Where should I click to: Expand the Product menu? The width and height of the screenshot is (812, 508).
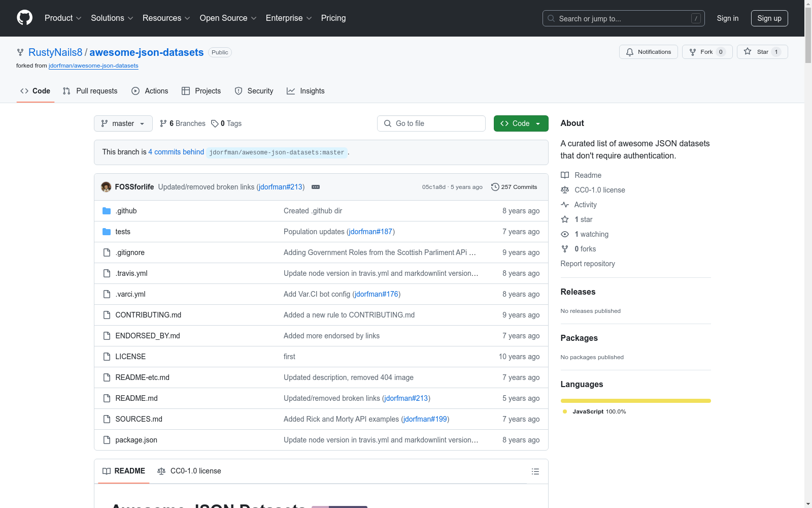point(63,18)
